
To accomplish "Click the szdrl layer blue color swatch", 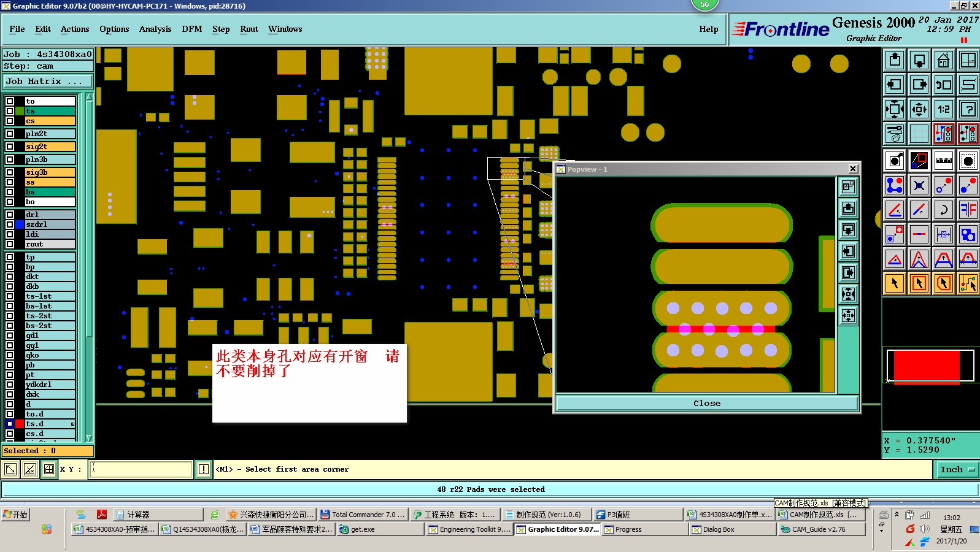I will point(20,224).
